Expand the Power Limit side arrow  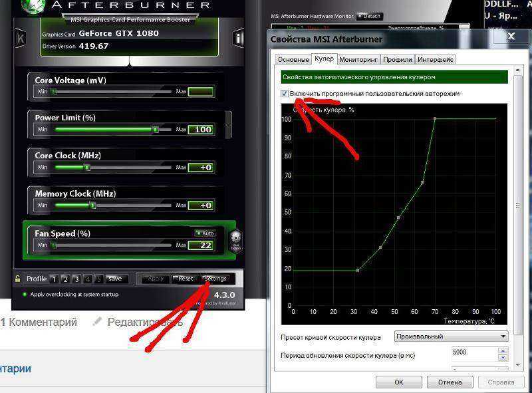tap(228, 125)
